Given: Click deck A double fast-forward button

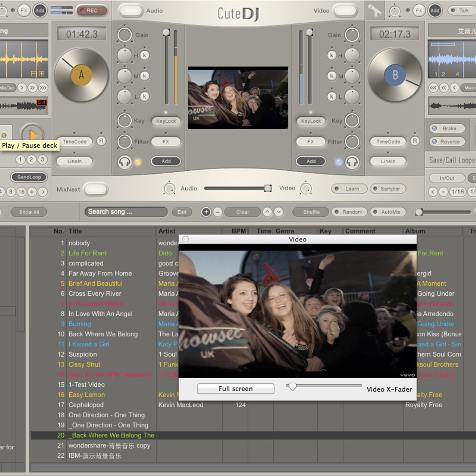Looking at the screenshot, I should (x=32, y=88).
